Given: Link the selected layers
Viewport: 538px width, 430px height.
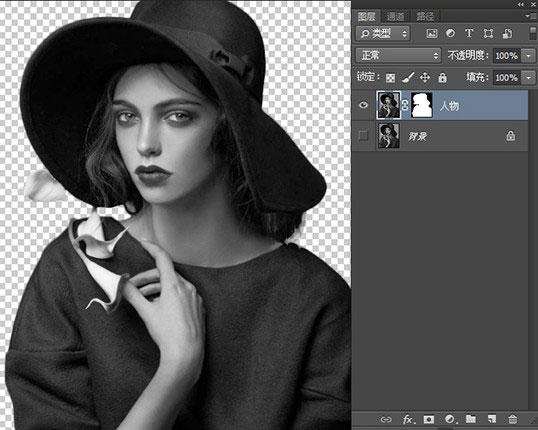Looking at the screenshot, I should (x=386, y=419).
